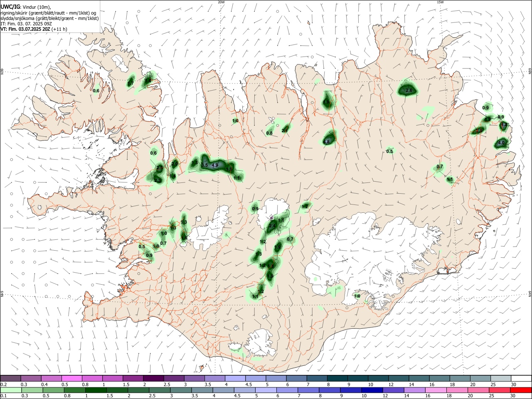Viewport: 532px width, 399px height.
Task: Select the bright magenta 0.5 swatch in upper legend
Action: click(x=72, y=379)
